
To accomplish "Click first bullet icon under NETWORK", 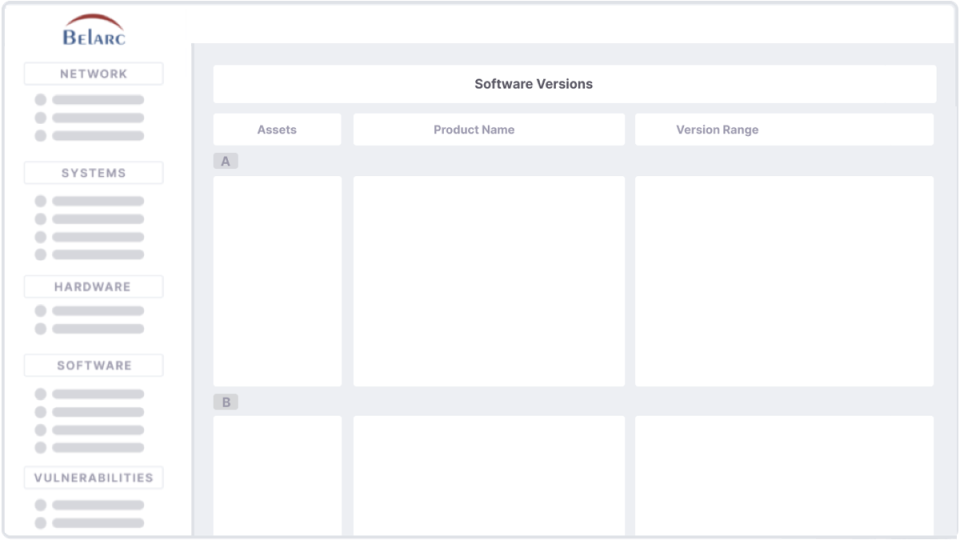I will pos(41,100).
